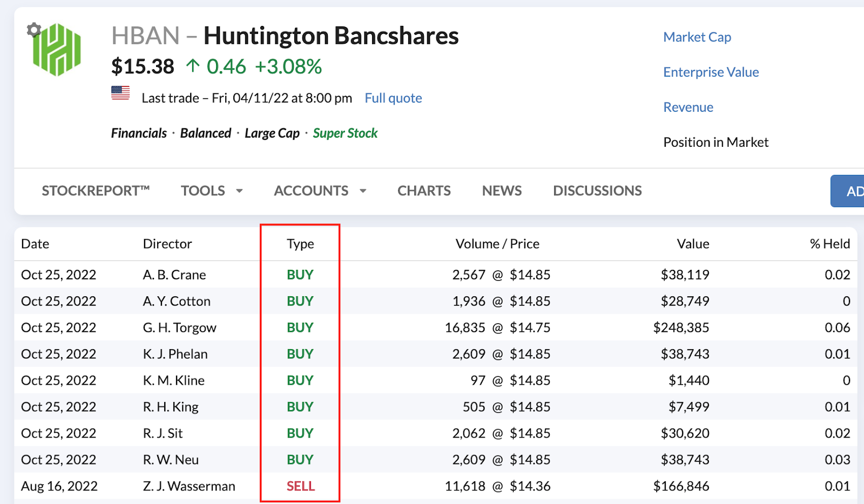Image resolution: width=864 pixels, height=504 pixels.
Task: Switch to the Charts tab
Action: tap(424, 191)
